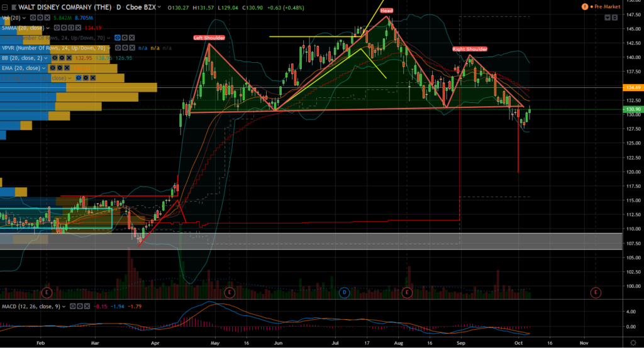644x348 pixels.
Task: Expand the BB (20, close, 2) dropdown arrow
Action: click(45, 58)
